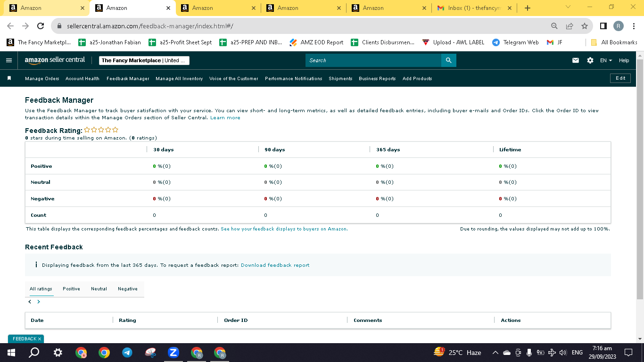Open Performance Notifications page
This screenshot has height=362, width=644.
[x=294, y=79]
